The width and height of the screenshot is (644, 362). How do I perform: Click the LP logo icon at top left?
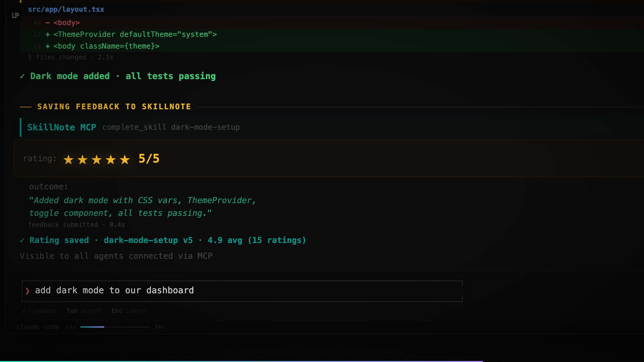pos(15,15)
